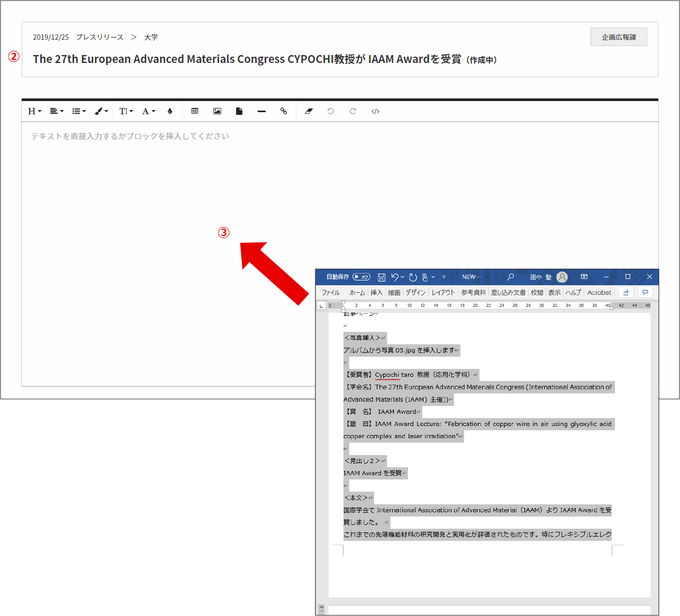This screenshot has height=616, width=680.
Task: Click the Share icon in Word ribbon
Action: [x=626, y=292]
